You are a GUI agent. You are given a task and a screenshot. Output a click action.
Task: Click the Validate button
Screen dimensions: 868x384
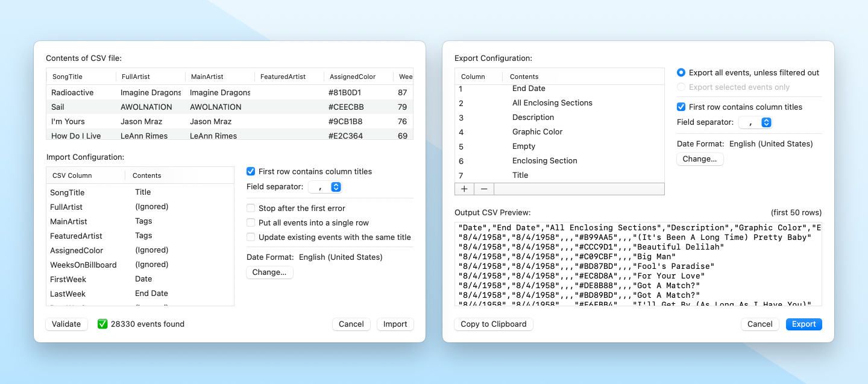coord(66,324)
